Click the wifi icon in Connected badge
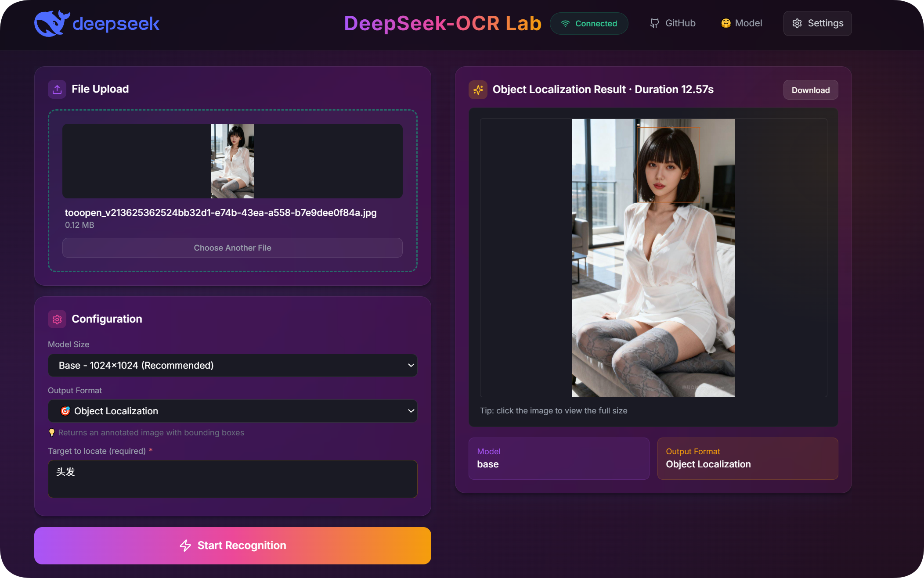Screen dimensions: 924x578 565,23
